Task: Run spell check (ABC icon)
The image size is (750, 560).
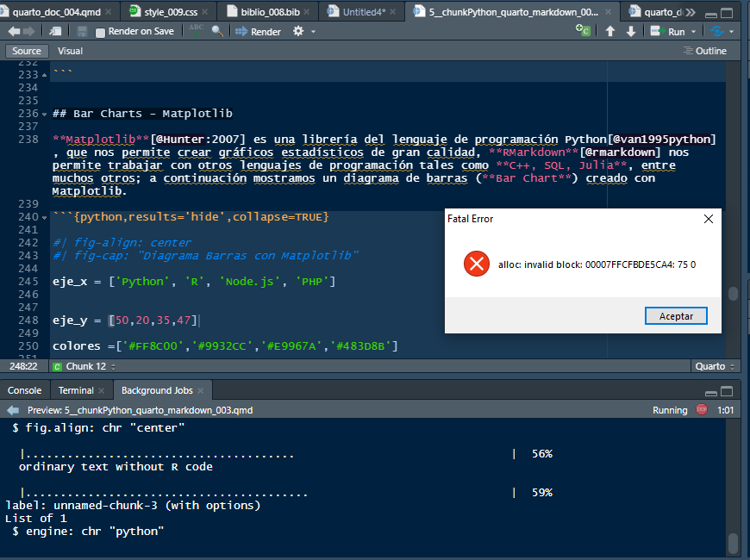Action: (196, 31)
